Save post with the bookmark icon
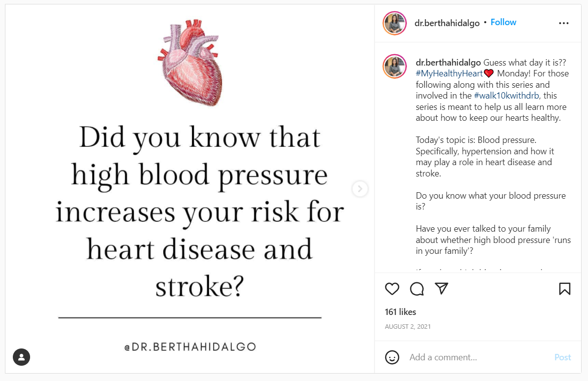This screenshot has width=588, height=381. pos(565,289)
